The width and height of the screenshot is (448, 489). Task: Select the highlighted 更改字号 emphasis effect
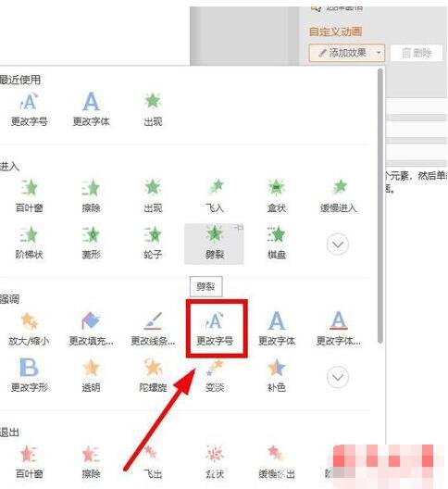pyautogui.click(x=215, y=329)
